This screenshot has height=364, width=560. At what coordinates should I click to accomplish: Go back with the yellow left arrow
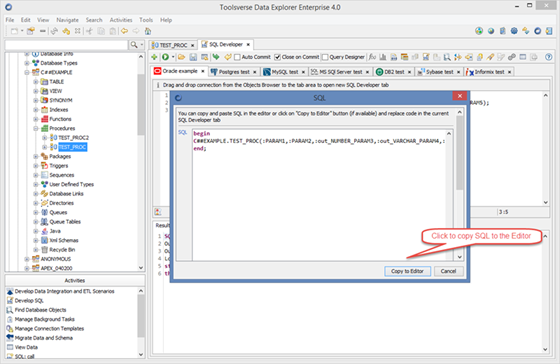[x=124, y=31]
